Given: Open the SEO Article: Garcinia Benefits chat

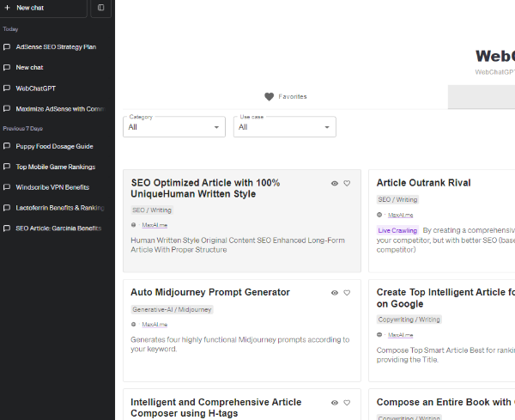Looking at the screenshot, I should click(58, 228).
